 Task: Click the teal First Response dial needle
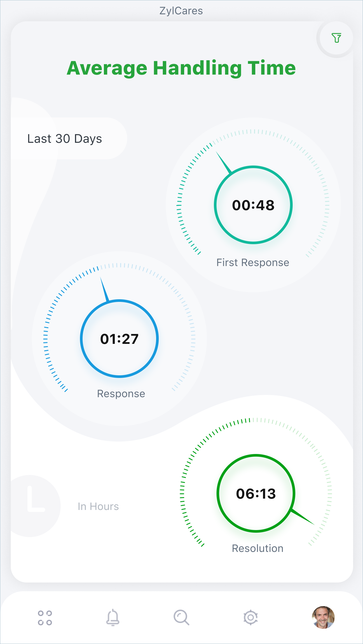coord(224,162)
